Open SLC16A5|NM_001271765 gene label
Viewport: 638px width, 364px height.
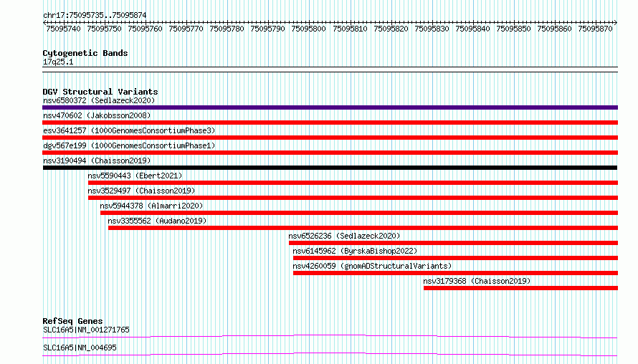point(86,330)
